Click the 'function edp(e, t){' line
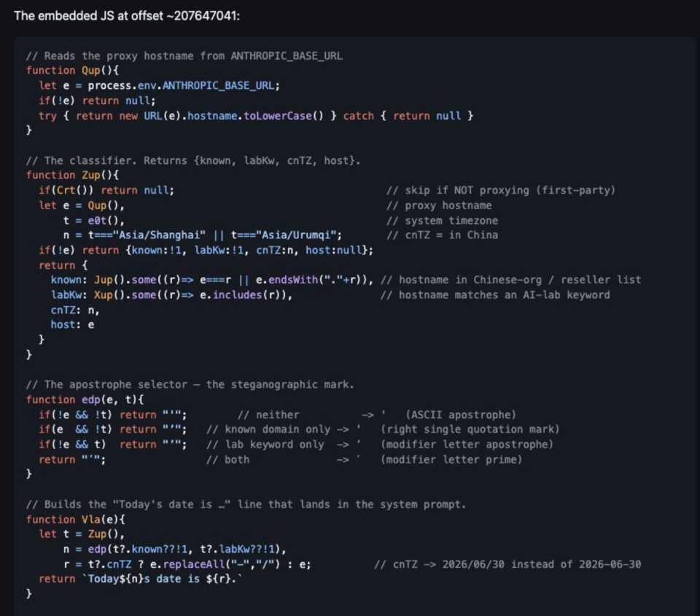Screen dimensions: 700x616 click(85, 399)
